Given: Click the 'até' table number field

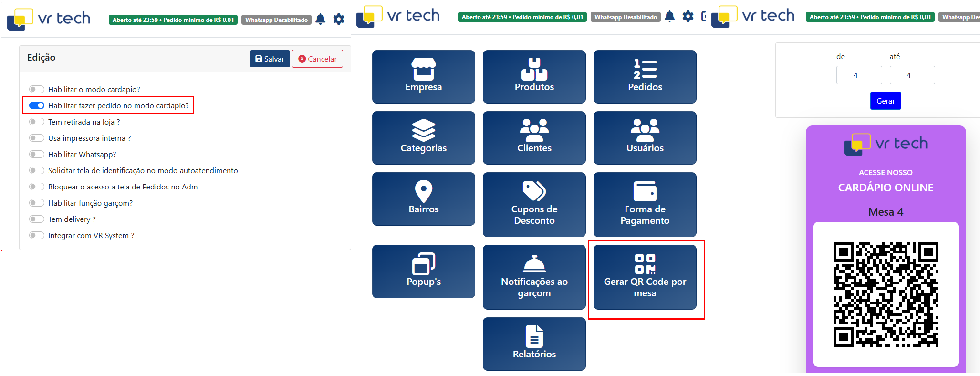Looking at the screenshot, I should tap(912, 75).
